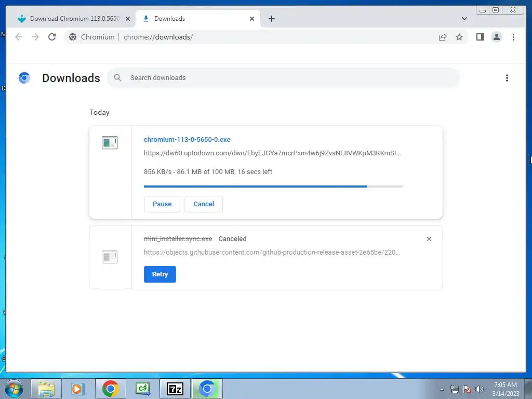Screen dimensions: 532x399
Task: Open 7-Zip from the taskbar
Action: pyautogui.click(x=175, y=389)
